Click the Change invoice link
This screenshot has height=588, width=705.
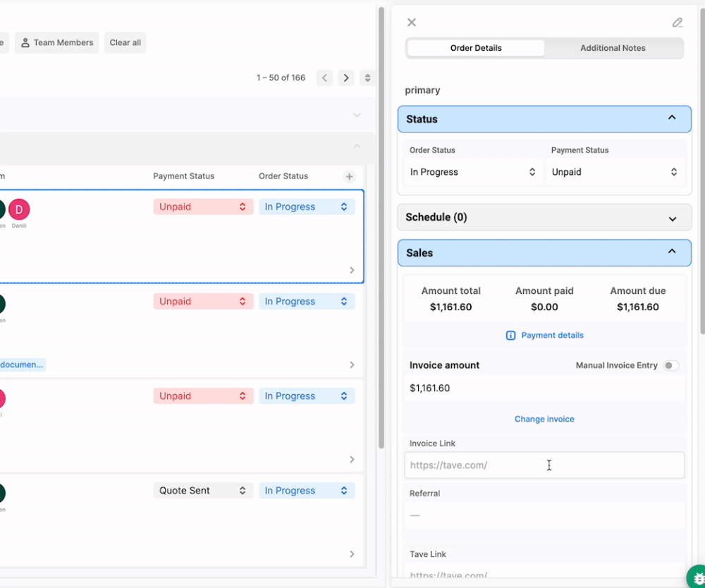pos(544,419)
